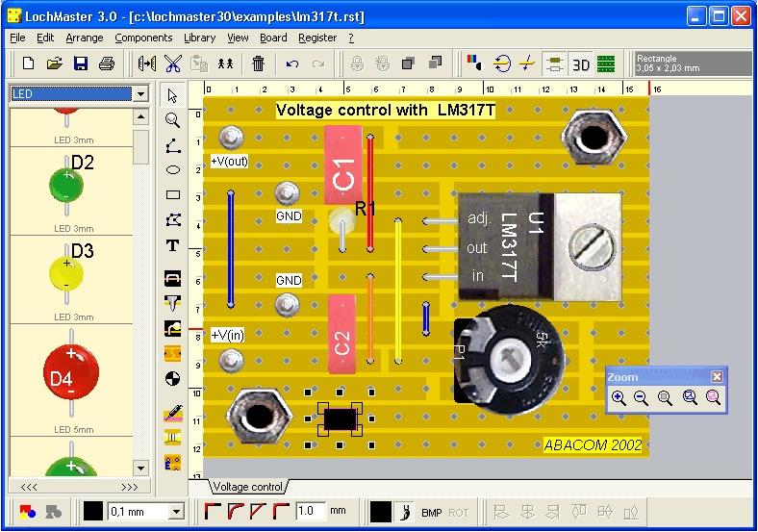The height and width of the screenshot is (532, 758).
Task: Close the Zoom floating panel
Action: (717, 376)
